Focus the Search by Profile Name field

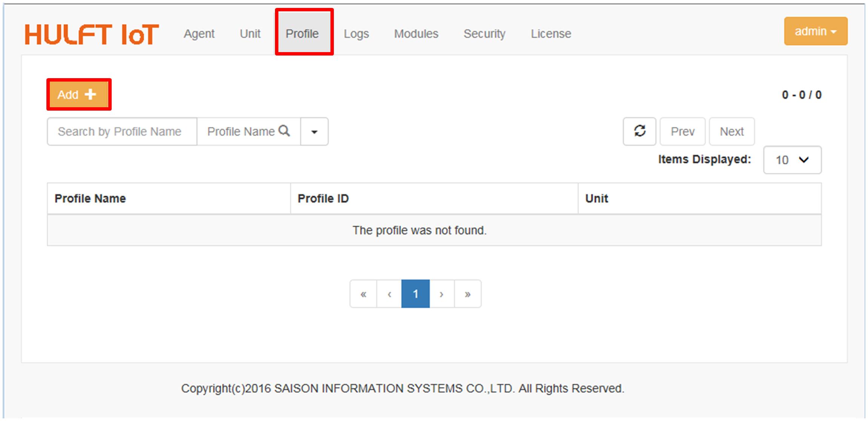coord(122,131)
